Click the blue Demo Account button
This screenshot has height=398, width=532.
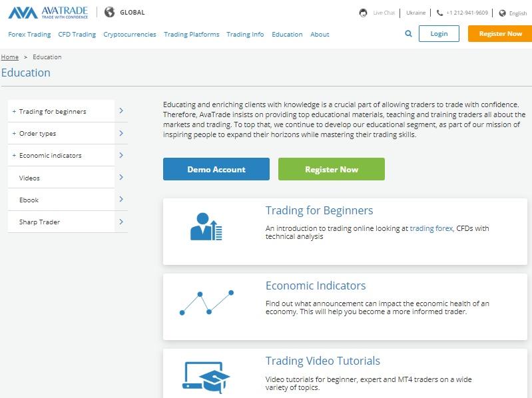(x=216, y=169)
